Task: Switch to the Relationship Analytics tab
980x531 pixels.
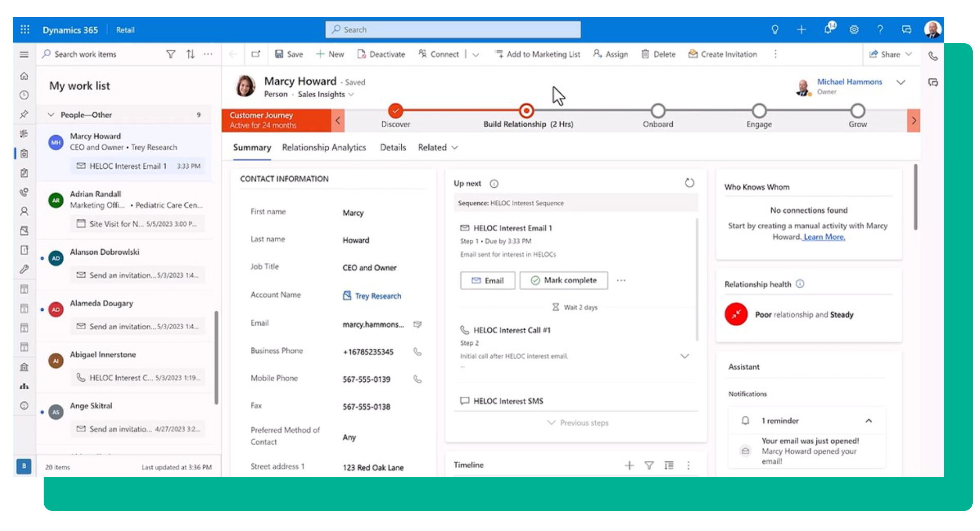Action: [x=324, y=148]
